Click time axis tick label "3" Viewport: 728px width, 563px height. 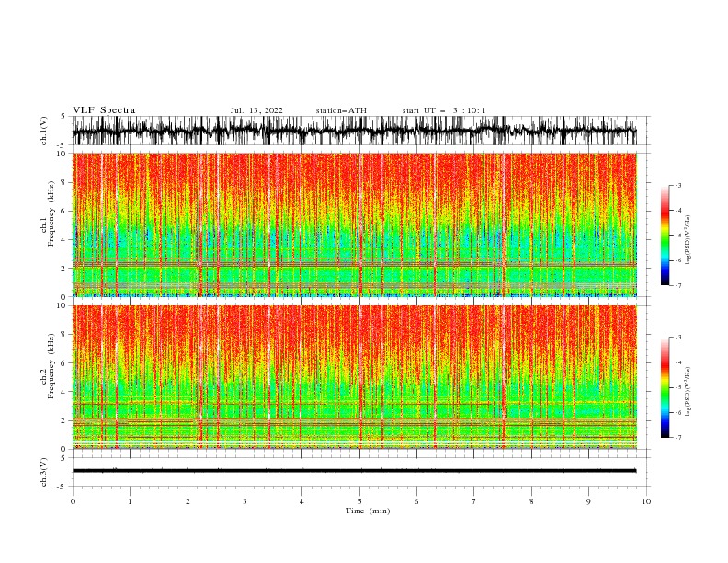[x=245, y=501]
